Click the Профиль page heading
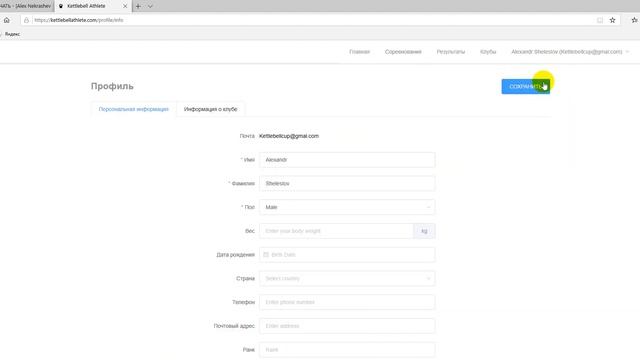Viewport: 640px width, 360px height. 112,86
